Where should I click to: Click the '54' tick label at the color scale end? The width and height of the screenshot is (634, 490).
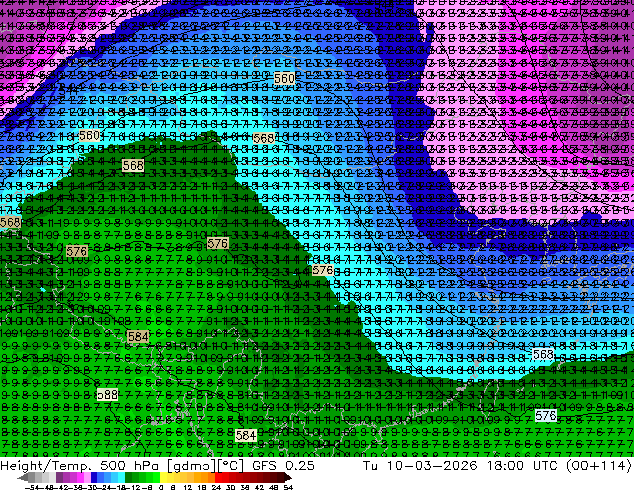(x=287, y=487)
